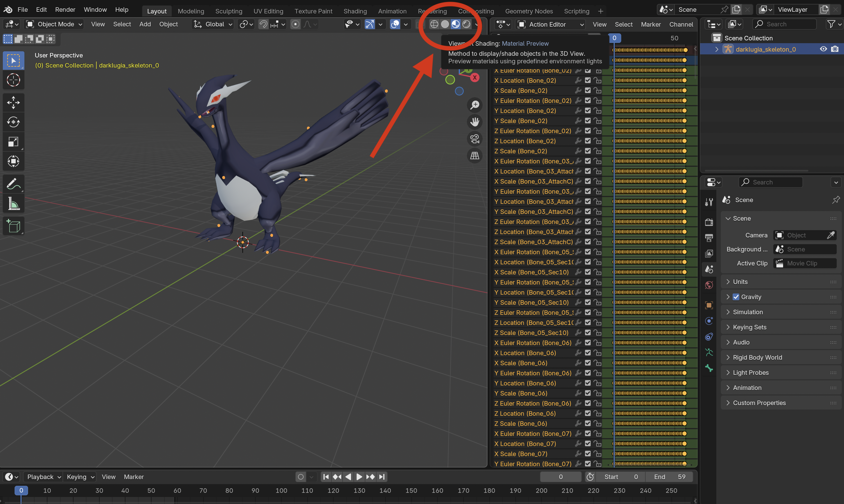844x504 pixels.
Task: Toggle viewport overlays button
Action: pos(395,24)
